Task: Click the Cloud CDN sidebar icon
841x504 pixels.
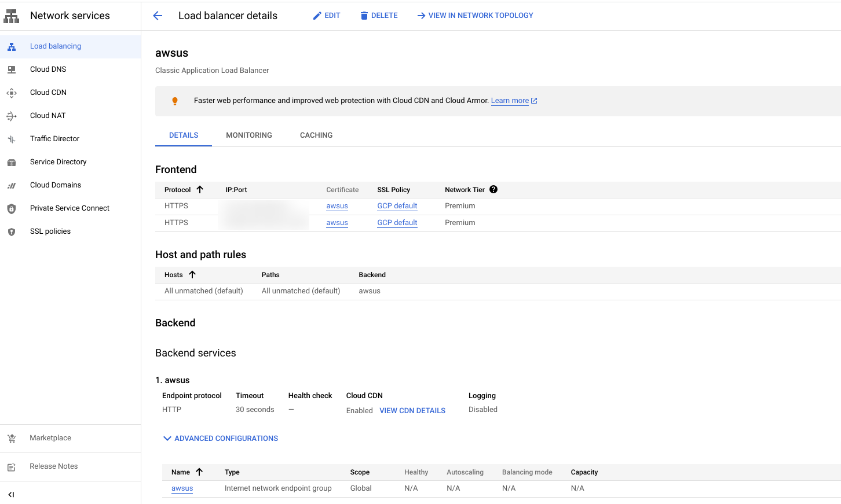Action: [12, 93]
